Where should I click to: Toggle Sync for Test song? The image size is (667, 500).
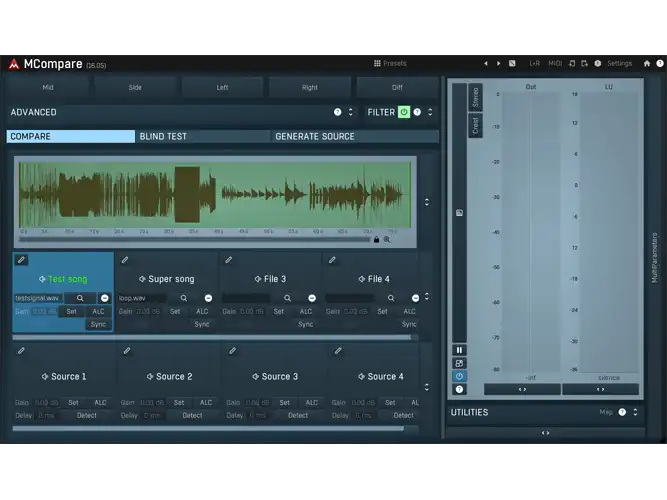point(98,324)
